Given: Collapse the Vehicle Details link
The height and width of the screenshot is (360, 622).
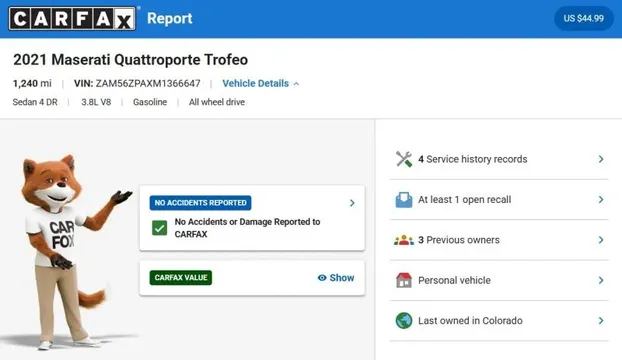Looking at the screenshot, I should pyautogui.click(x=260, y=83).
